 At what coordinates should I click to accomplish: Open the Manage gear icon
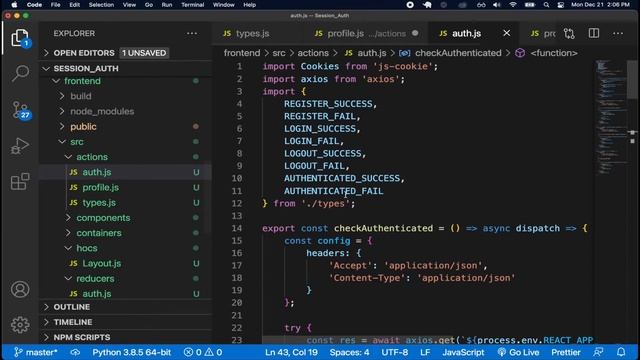tap(20, 325)
